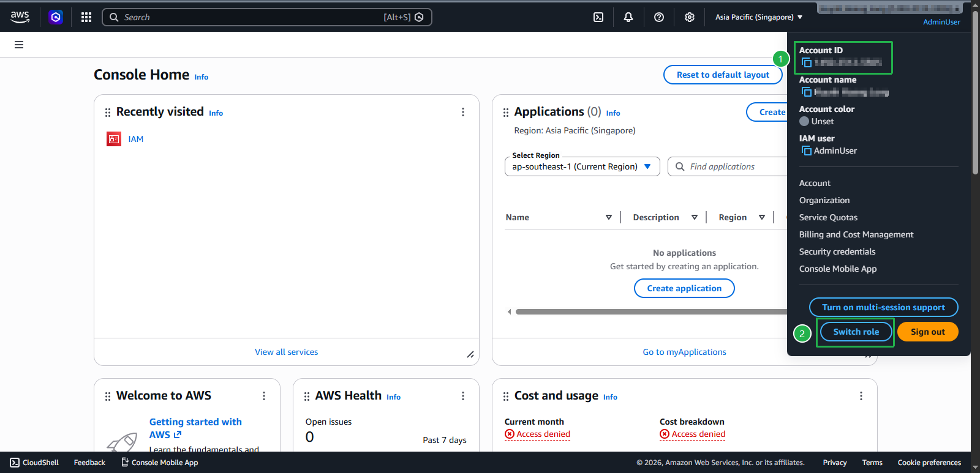
Task: Click the CloudShell icon in footer
Action: pyautogui.click(x=15, y=463)
